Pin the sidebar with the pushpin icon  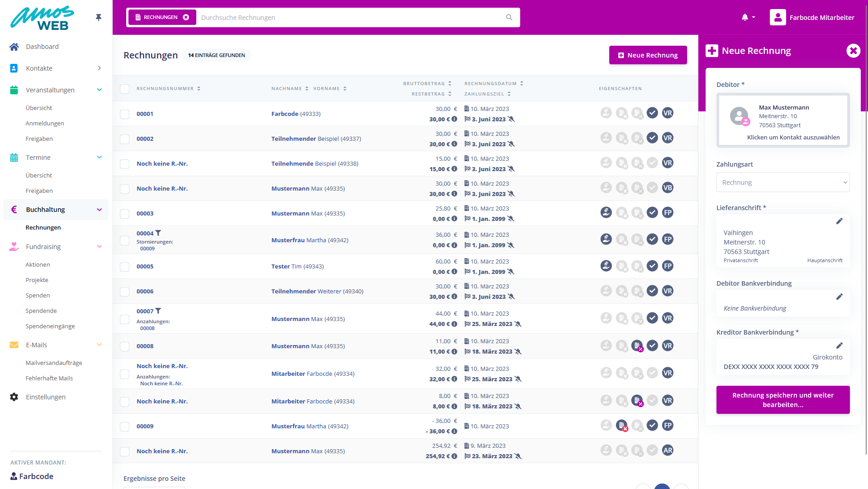click(x=99, y=17)
